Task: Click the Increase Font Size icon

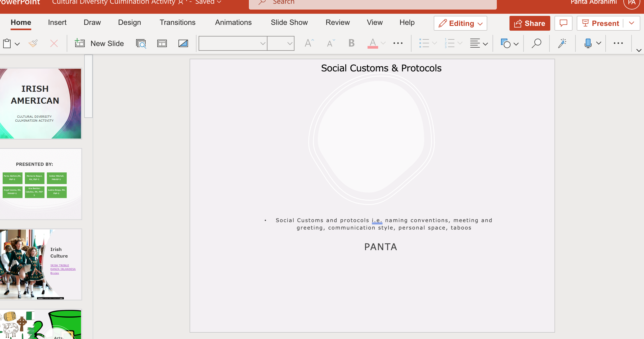Action: point(309,43)
